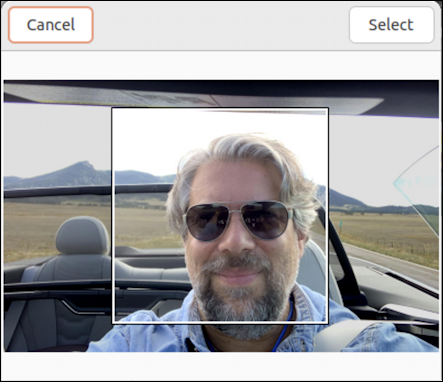Click the bottom-left corner of the crop box
Image resolution: width=443 pixels, height=382 pixels.
tap(112, 323)
